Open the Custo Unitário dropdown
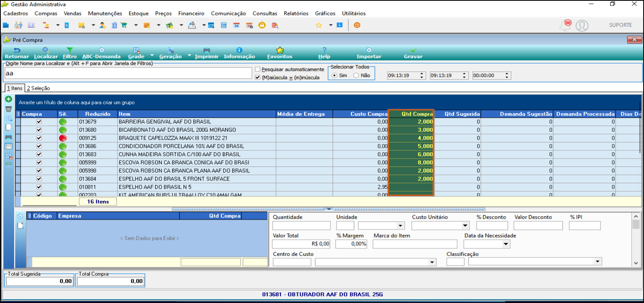Screen dimensions: 644x303 pyautogui.click(x=465, y=225)
